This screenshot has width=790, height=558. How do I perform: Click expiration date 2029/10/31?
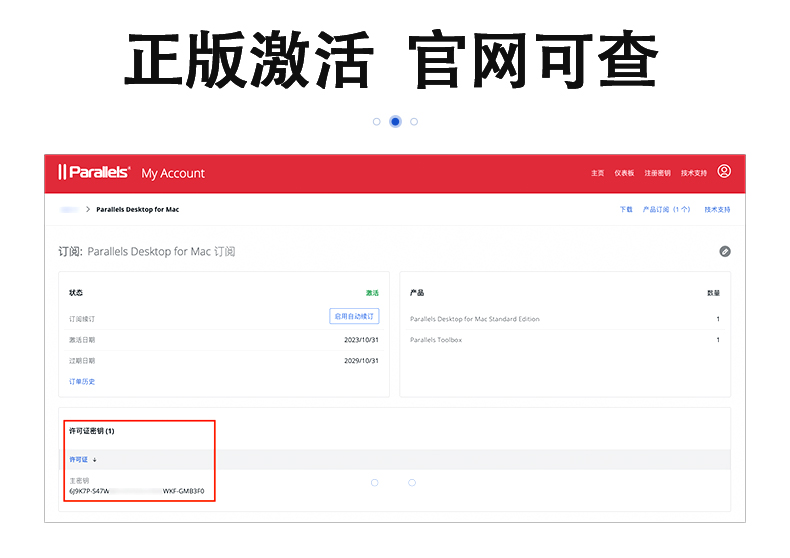coord(361,361)
